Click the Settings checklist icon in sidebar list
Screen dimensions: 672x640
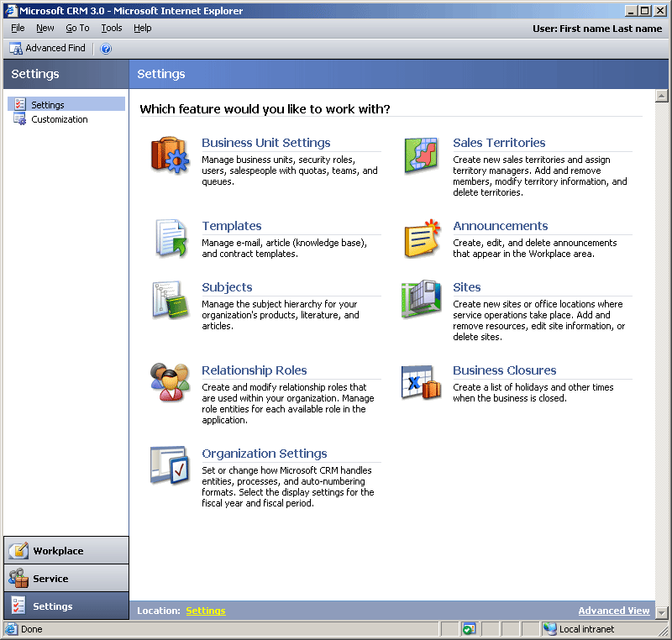tap(19, 104)
